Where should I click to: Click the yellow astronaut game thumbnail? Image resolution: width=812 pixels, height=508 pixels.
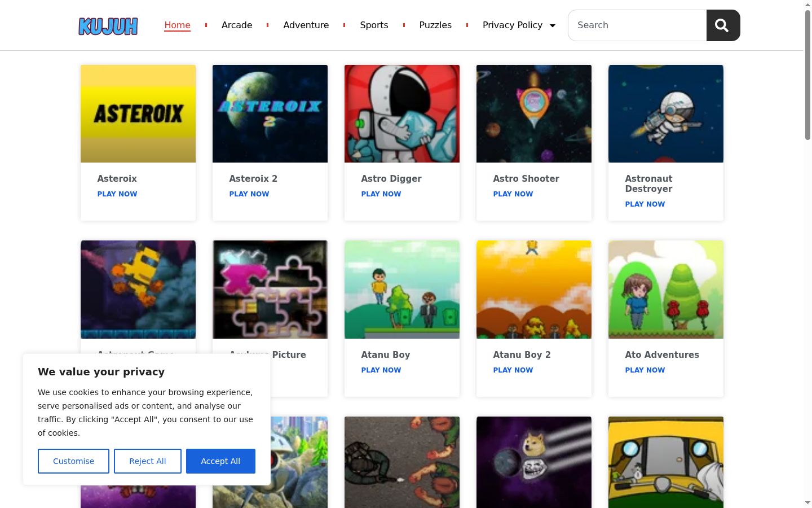tap(138, 290)
